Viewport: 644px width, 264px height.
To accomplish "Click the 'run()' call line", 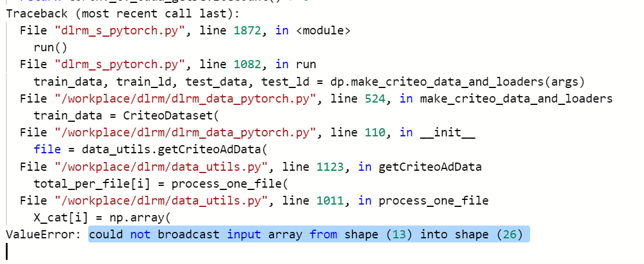I will (x=50, y=48).
